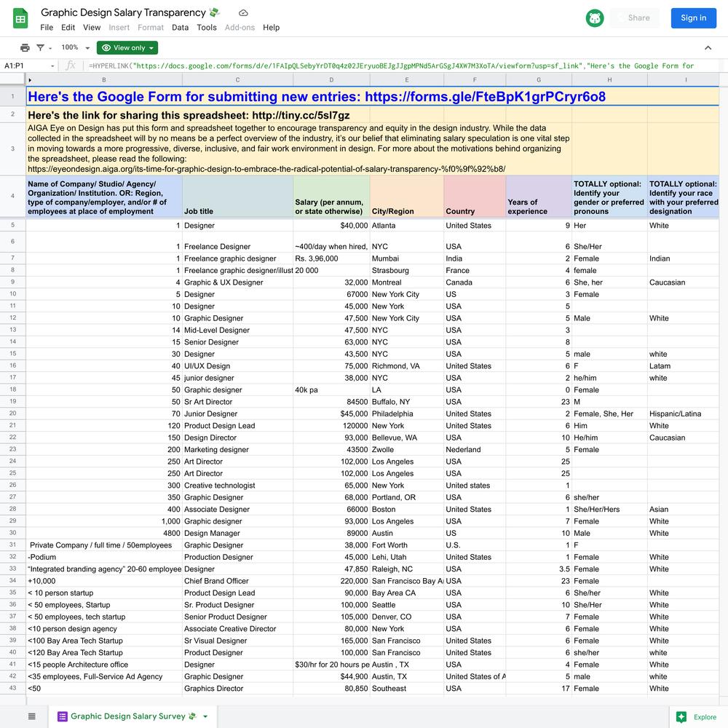Image resolution: width=728 pixels, height=728 pixels.
Task: Open the name box dropdown arrow
Action: [x=52, y=66]
